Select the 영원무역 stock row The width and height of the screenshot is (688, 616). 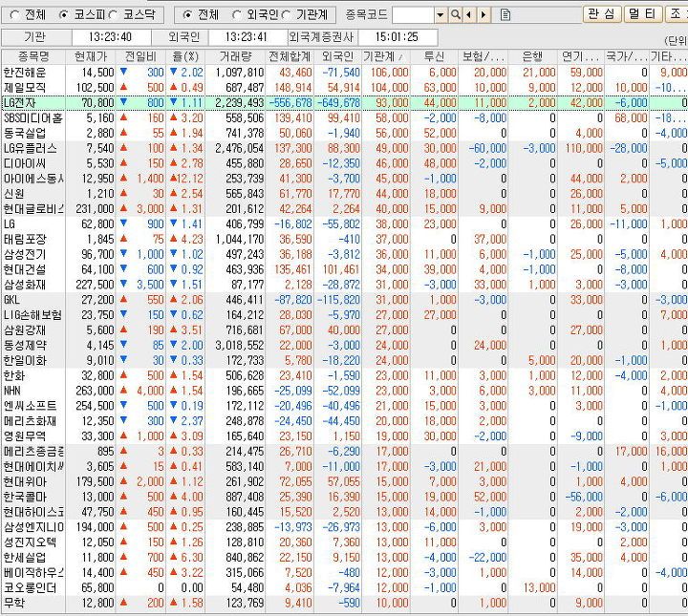(x=344, y=436)
